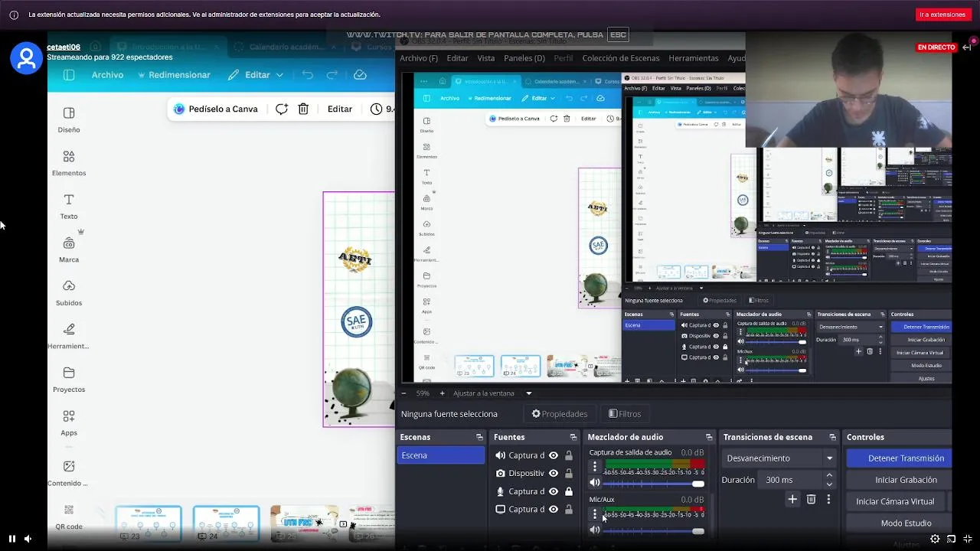Open OBS Paneles (D) menu
Screen dimensions: 980x551
(x=524, y=58)
